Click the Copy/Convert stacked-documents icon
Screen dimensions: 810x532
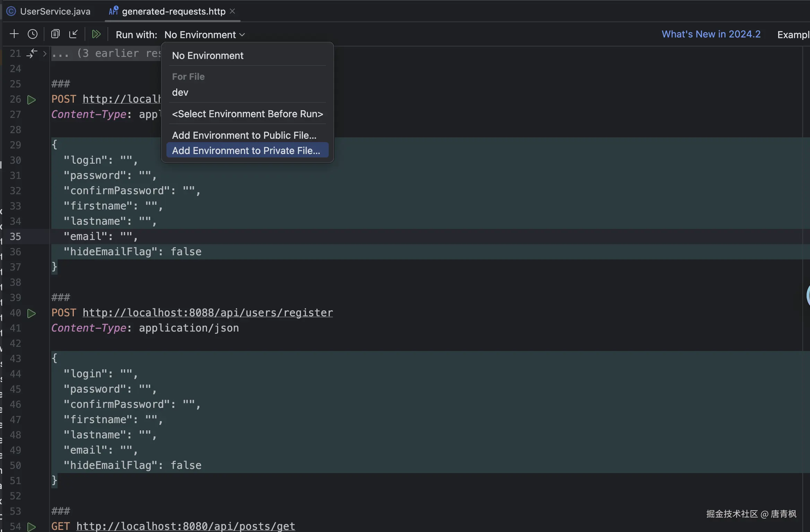click(x=55, y=34)
